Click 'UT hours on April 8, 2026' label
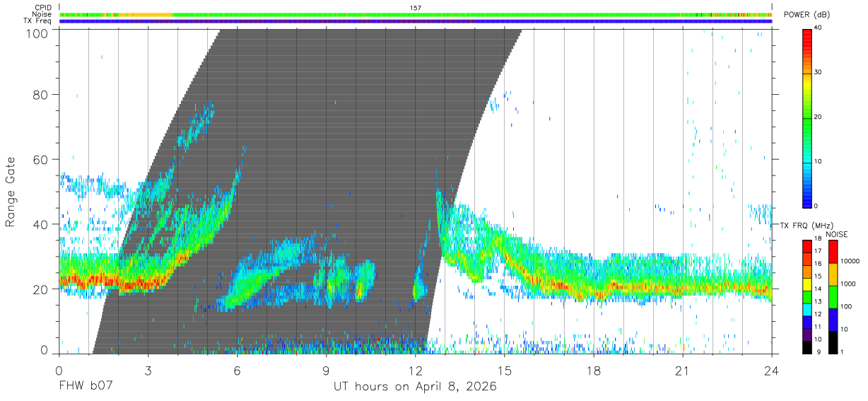The width and height of the screenshot is (868, 401). (416, 387)
